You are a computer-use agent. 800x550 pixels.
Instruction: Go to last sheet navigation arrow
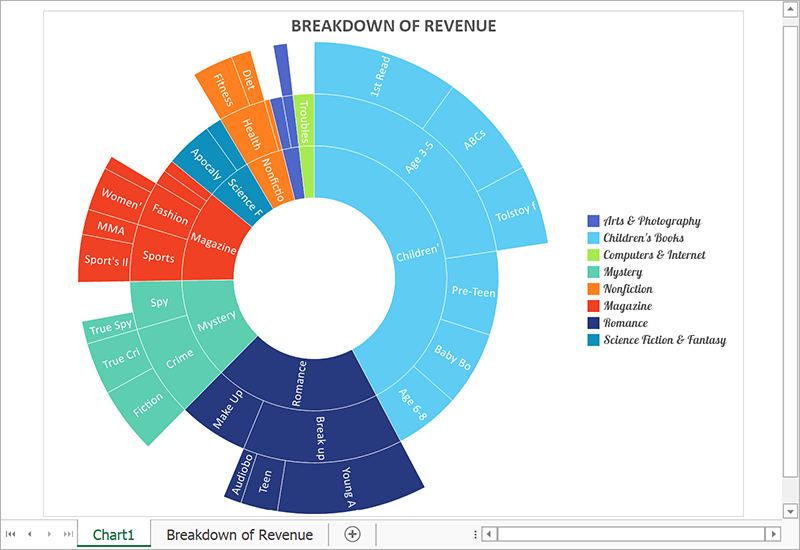pyautogui.click(x=68, y=534)
